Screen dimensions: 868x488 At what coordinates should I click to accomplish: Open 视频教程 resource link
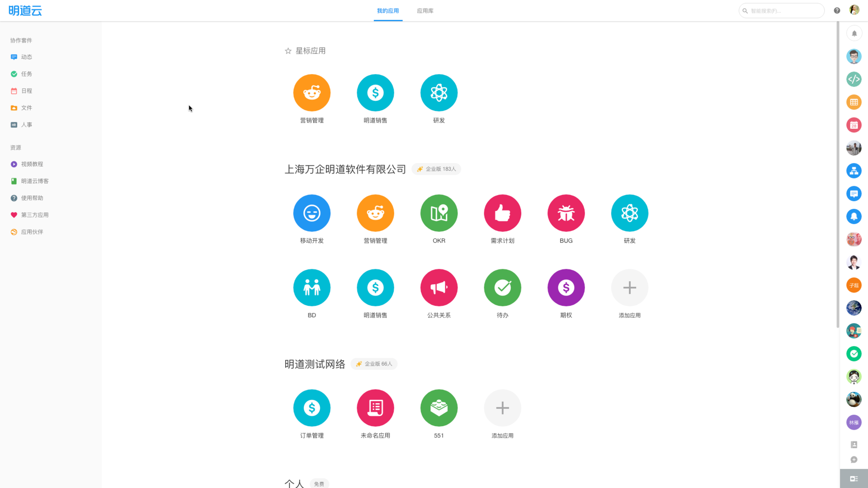click(32, 164)
